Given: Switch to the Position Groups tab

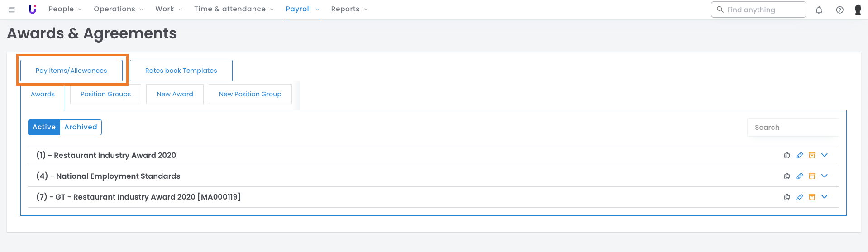Looking at the screenshot, I should click(x=105, y=94).
